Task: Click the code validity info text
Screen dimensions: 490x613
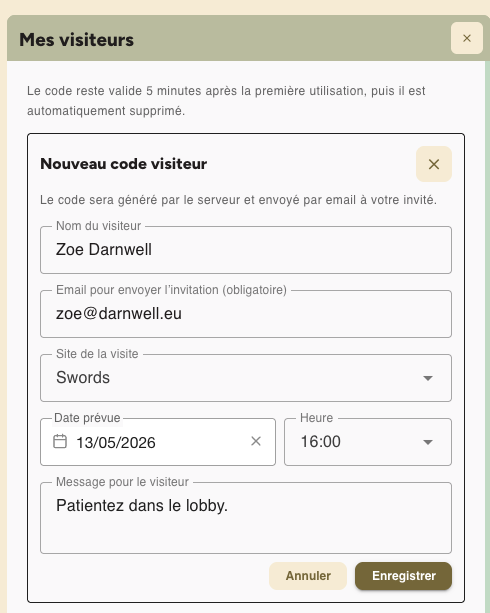Action: tap(226, 101)
